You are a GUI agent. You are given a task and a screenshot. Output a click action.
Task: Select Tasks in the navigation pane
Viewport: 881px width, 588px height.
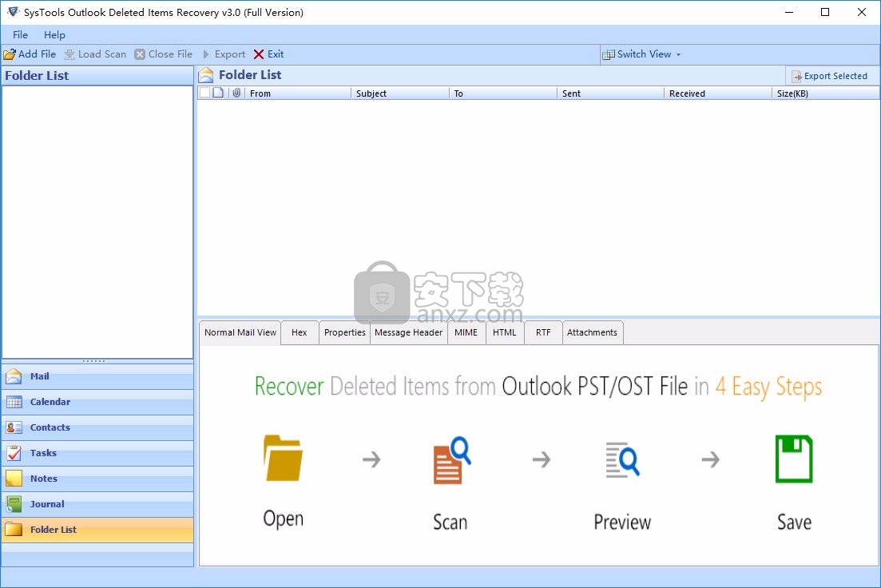(97, 453)
